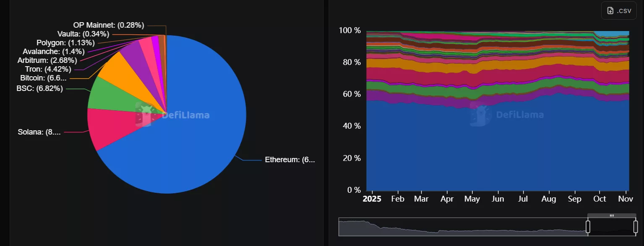Click the OP Mainnet: (0.28%) label

108,25
